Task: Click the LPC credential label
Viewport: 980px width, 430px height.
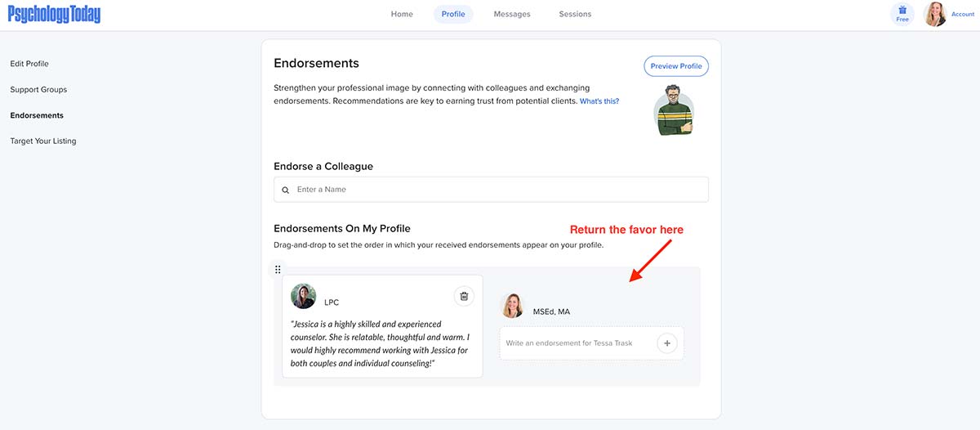Action: coord(332,302)
